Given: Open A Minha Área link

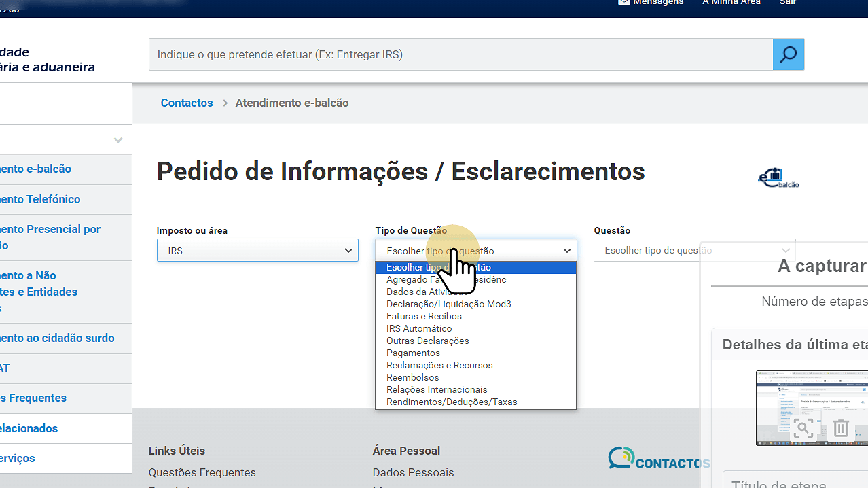Looking at the screenshot, I should (x=731, y=3).
